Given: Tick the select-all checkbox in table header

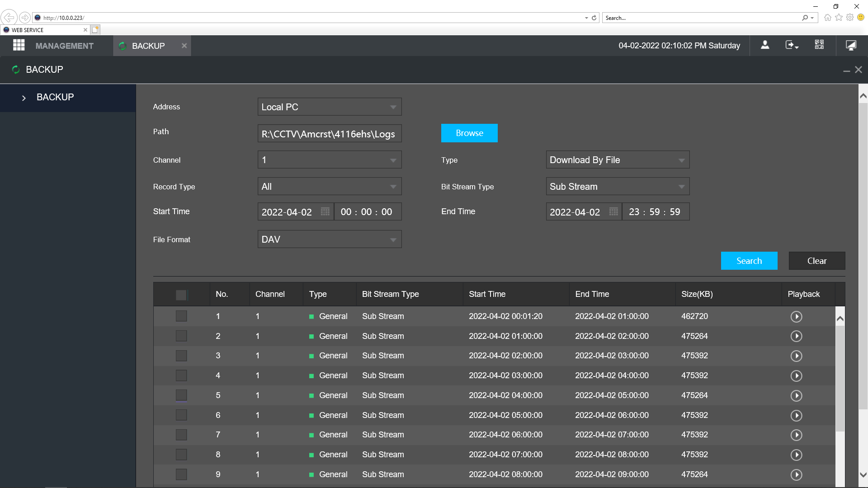Looking at the screenshot, I should (x=181, y=295).
